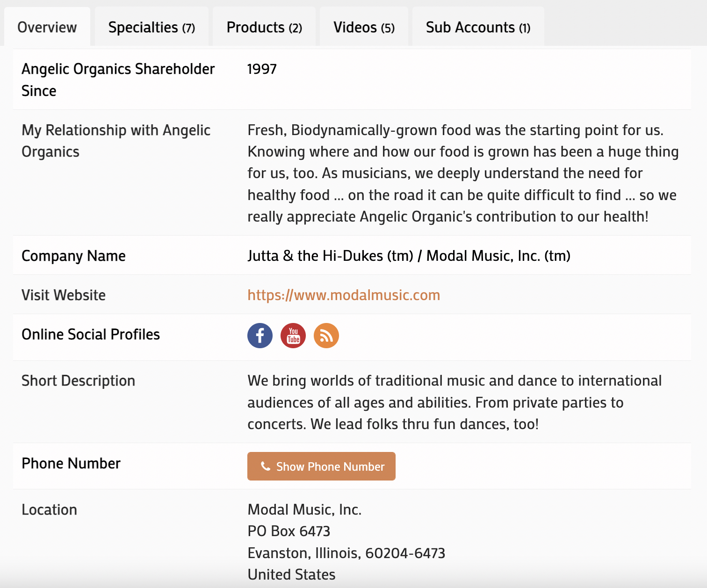Click the paragraph starting Fresh, Biodynamically-grown food

(x=463, y=173)
